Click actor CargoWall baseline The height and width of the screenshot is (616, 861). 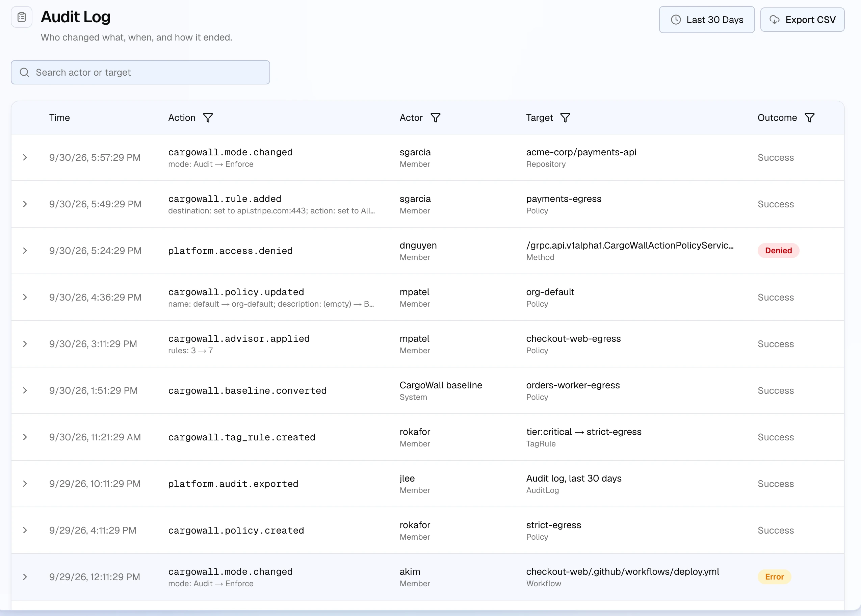click(441, 385)
